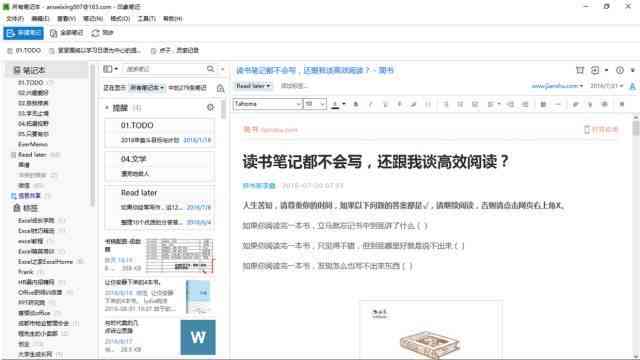Open the File menu
This screenshot has width=640, height=360.
(x=15, y=19)
